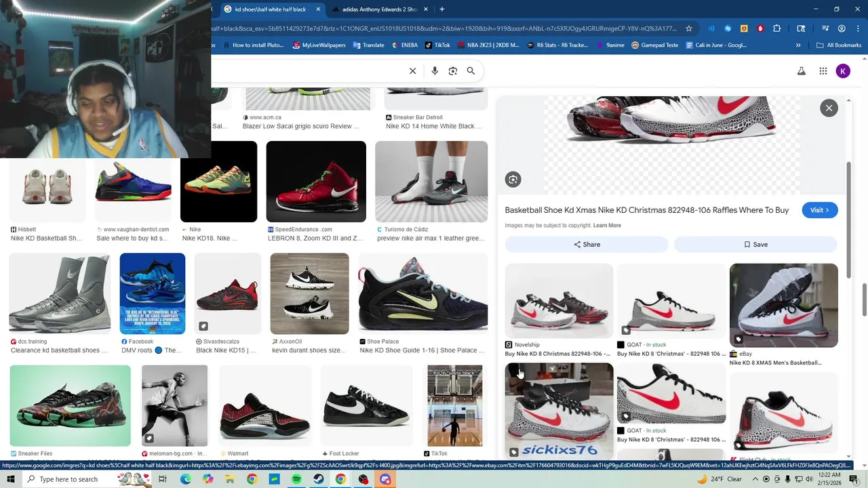Open Search Labs flask icon
This screenshot has height=488, width=868.
tap(801, 71)
